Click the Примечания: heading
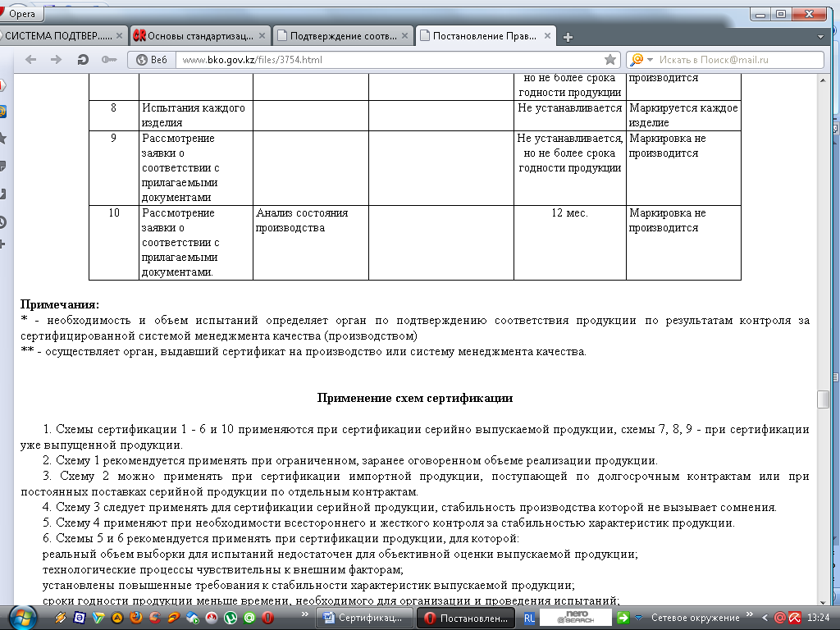Screen dimensions: 840x630 pos(60,304)
